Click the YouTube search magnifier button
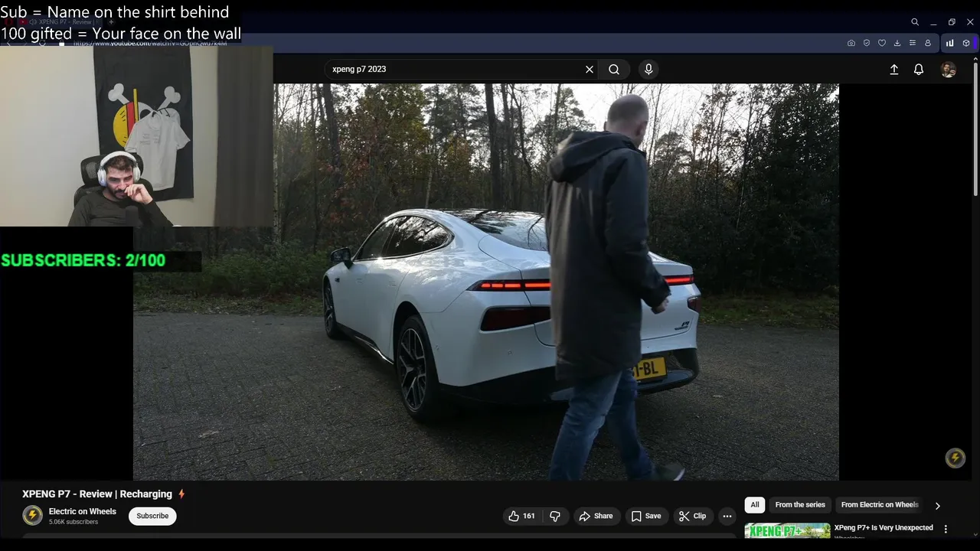 point(614,69)
